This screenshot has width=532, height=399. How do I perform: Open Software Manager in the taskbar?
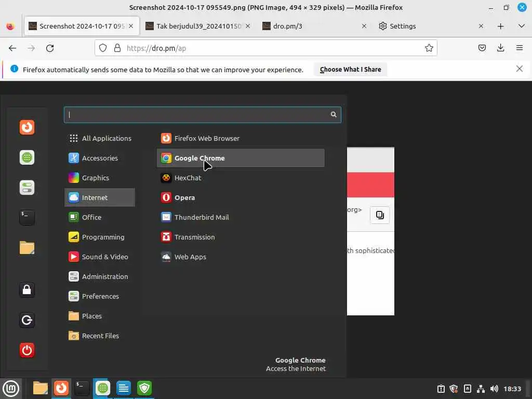[102, 388]
